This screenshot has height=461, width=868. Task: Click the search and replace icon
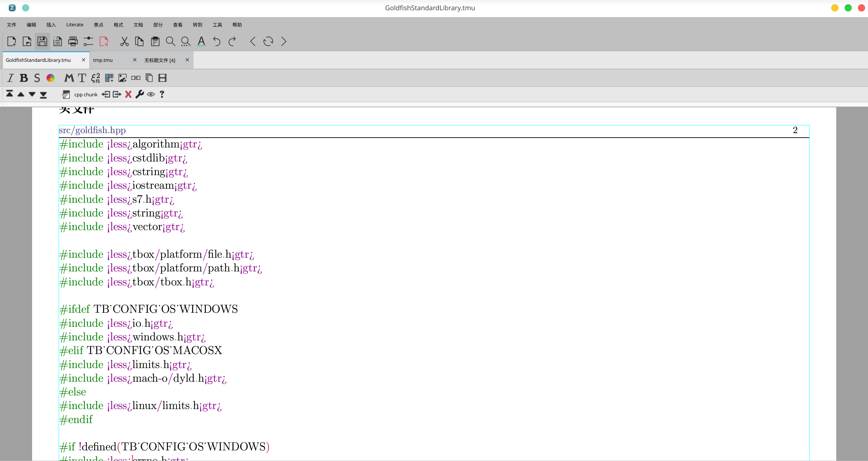tap(186, 42)
